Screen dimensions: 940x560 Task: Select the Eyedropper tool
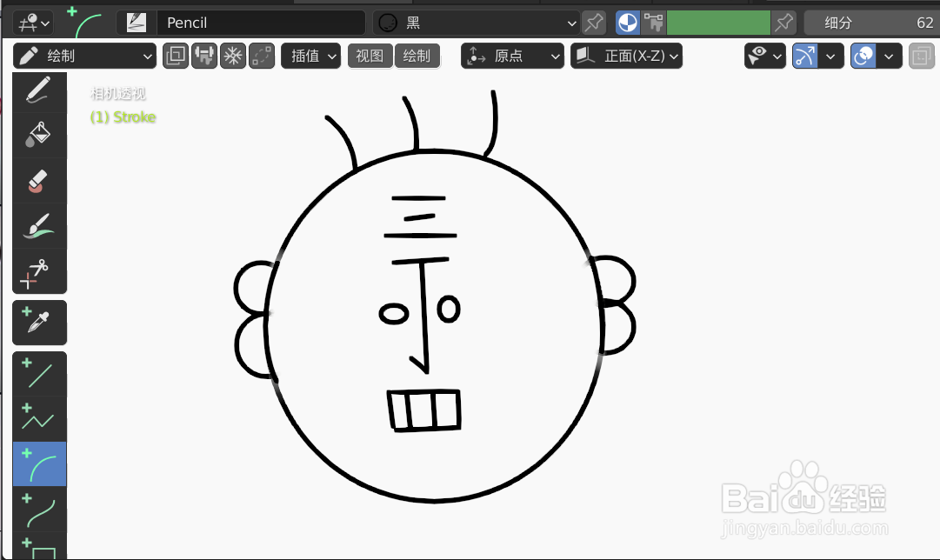pos(39,322)
